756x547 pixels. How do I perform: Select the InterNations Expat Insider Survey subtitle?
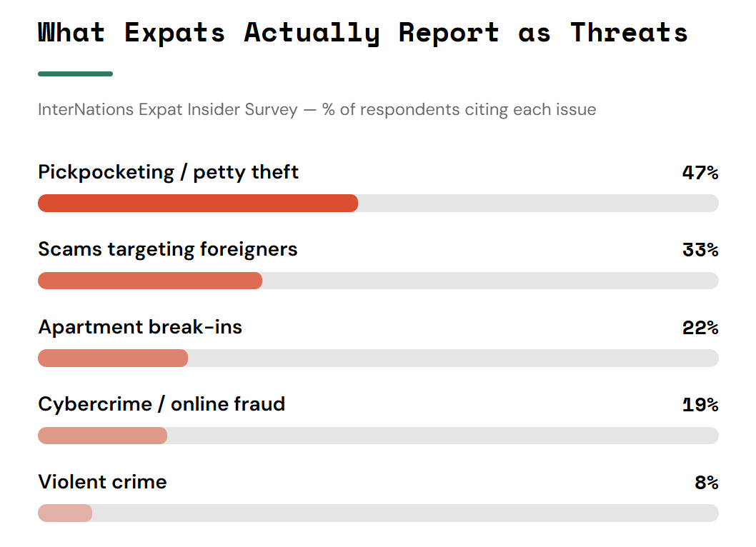click(x=317, y=110)
